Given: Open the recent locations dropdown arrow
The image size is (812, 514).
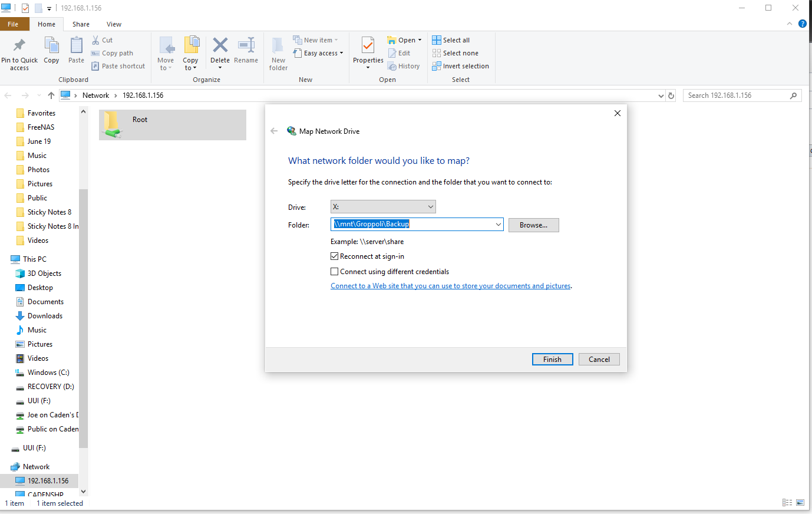Looking at the screenshot, I should click(39, 95).
